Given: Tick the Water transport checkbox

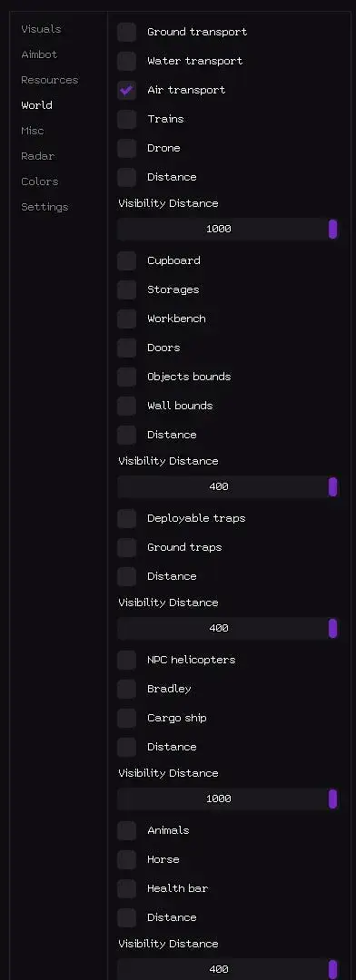Looking at the screenshot, I should click(126, 62).
